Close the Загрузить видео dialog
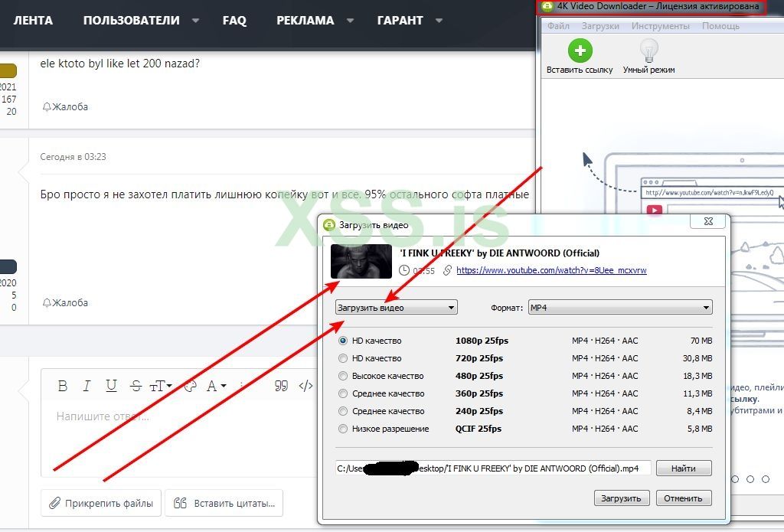This screenshot has width=784, height=532. [x=708, y=221]
